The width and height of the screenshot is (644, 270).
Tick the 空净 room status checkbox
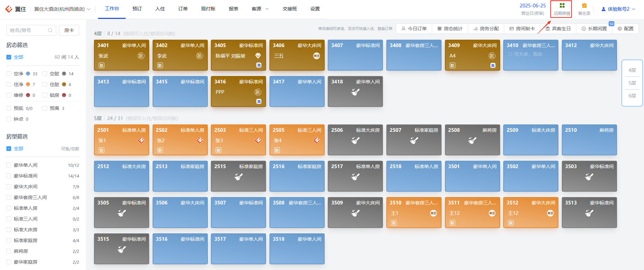9,74
